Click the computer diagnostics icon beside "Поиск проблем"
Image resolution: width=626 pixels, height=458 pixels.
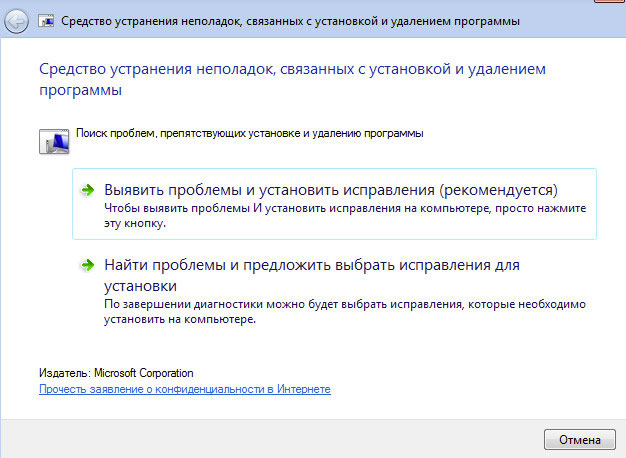click(55, 140)
